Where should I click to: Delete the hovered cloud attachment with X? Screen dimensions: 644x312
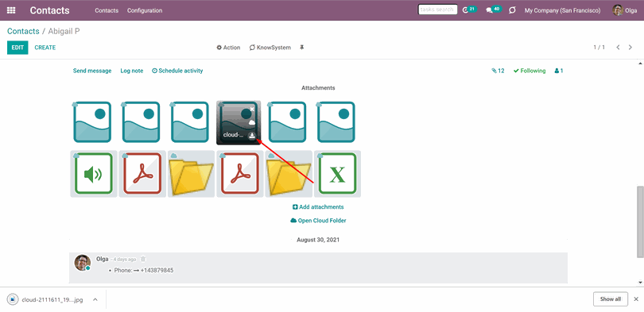pyautogui.click(x=252, y=109)
